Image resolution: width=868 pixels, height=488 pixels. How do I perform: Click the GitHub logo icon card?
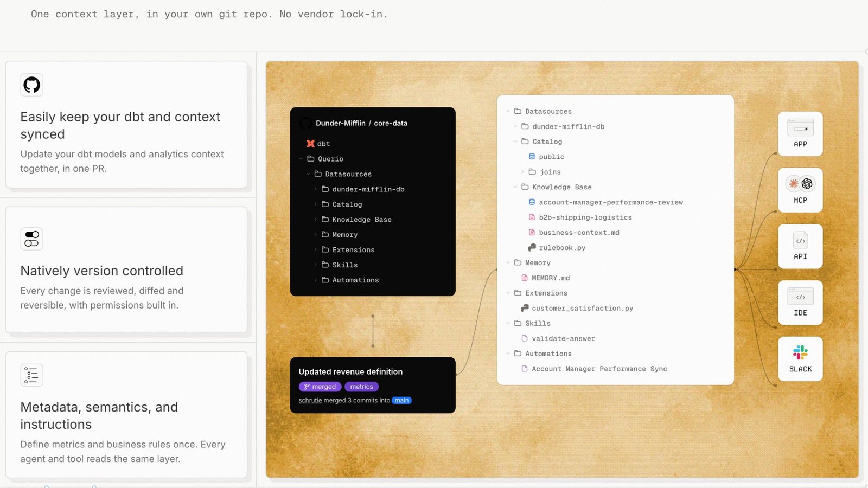(x=31, y=85)
